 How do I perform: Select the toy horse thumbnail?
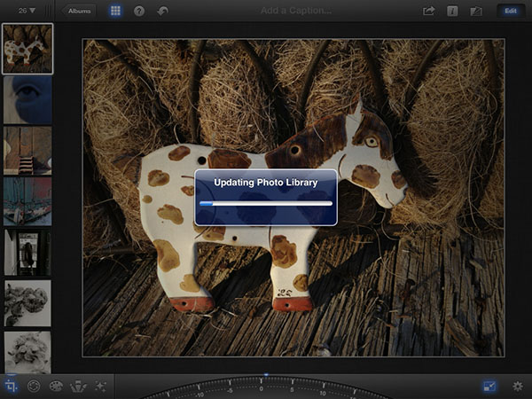[x=27, y=49]
